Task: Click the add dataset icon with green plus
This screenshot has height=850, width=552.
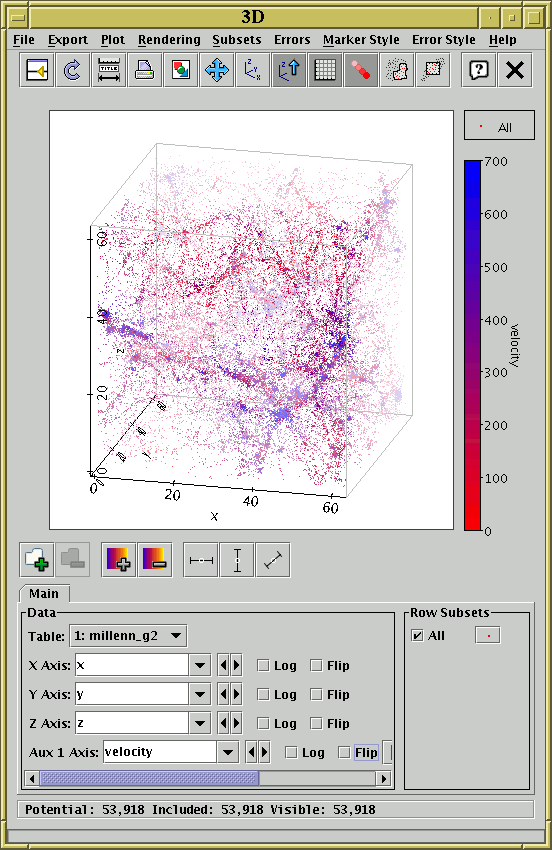Action: coord(37,559)
